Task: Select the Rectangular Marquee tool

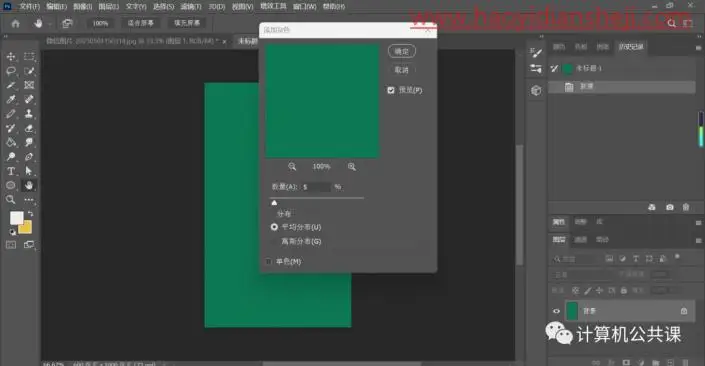Action: (29, 57)
